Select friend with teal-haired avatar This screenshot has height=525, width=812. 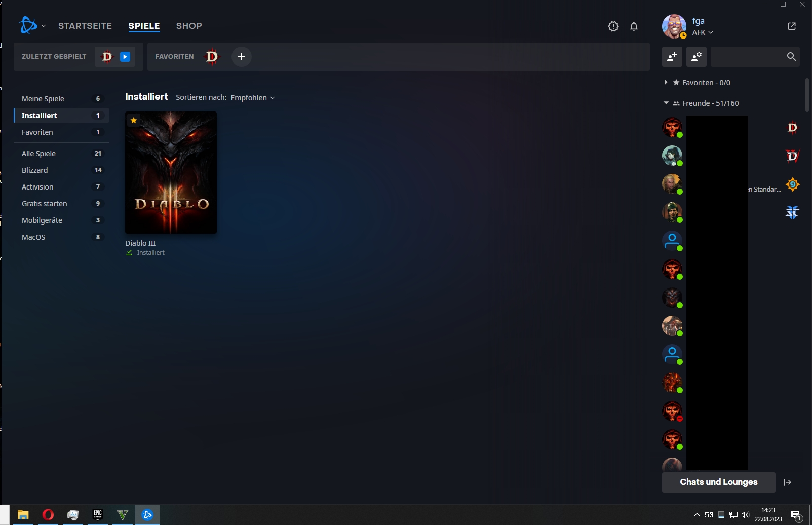click(x=672, y=156)
